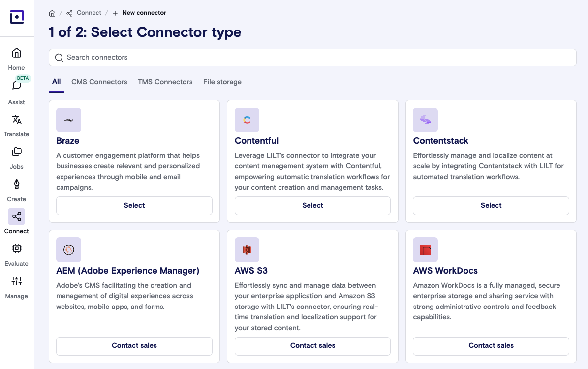The image size is (588, 369).
Task: Switch to the TMS Connectors tab
Action: pos(165,82)
